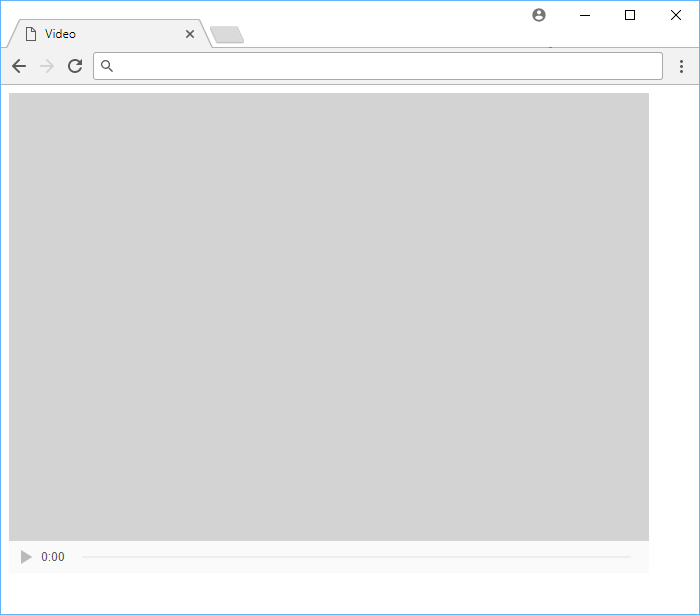Click the video progress bar
The image size is (700, 615).
(356, 557)
